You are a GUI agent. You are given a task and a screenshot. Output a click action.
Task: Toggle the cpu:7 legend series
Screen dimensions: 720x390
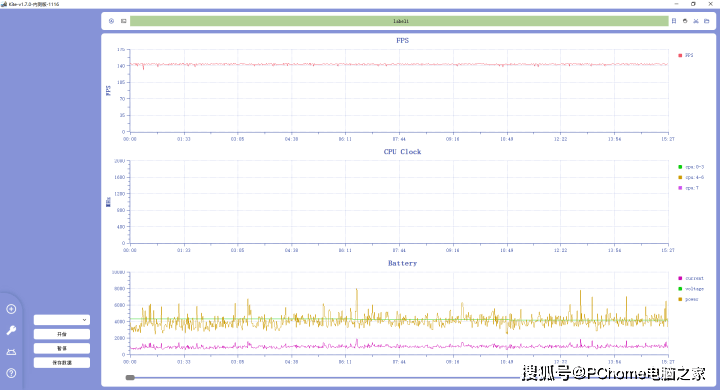point(688,188)
